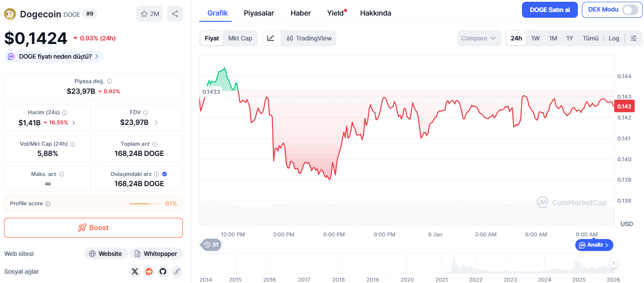This screenshot has height=283, width=644.
Task: Open the share icon button
Action: [175, 14]
